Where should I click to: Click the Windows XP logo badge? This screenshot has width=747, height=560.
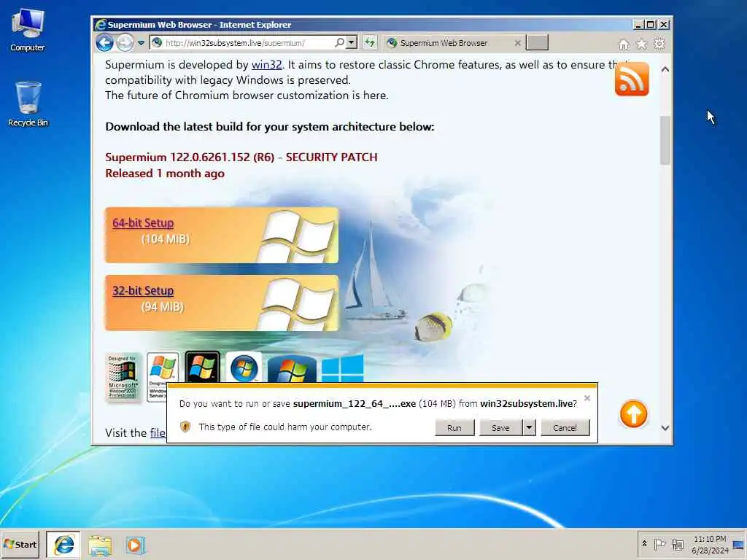click(x=163, y=377)
